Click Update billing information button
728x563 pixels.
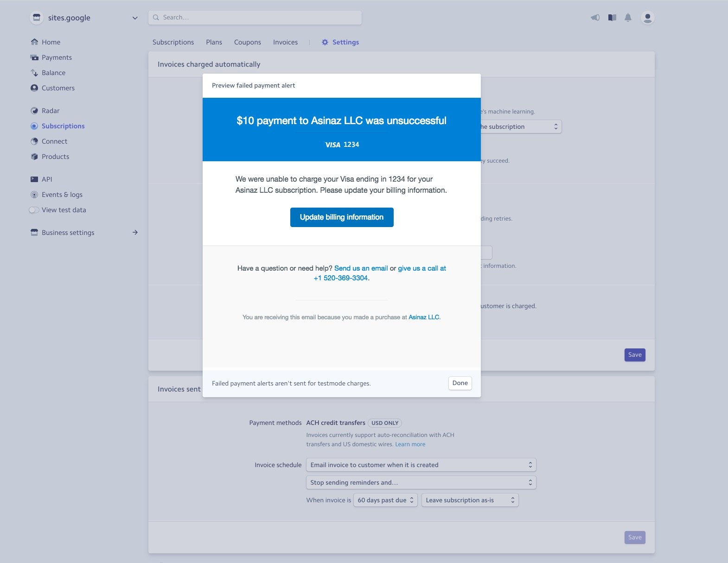pyautogui.click(x=342, y=217)
